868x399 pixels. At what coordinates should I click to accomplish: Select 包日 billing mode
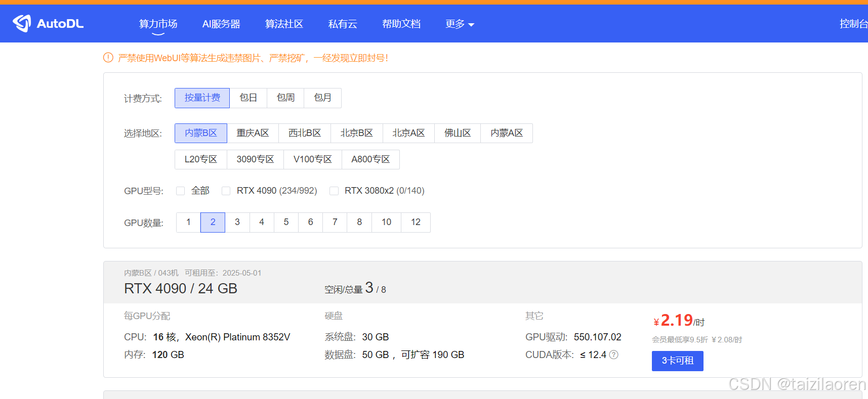[x=248, y=98]
